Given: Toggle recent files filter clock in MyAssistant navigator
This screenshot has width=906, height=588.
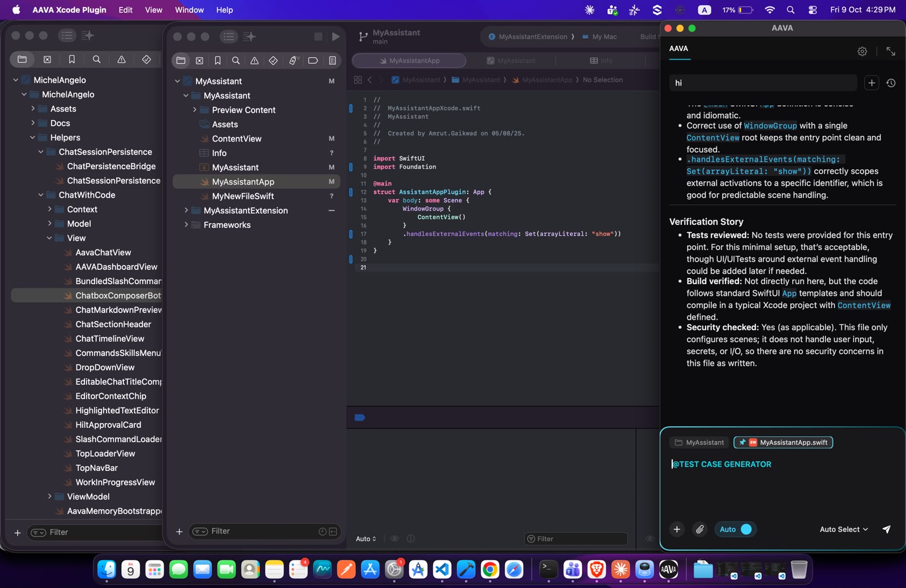Looking at the screenshot, I should click(x=323, y=531).
